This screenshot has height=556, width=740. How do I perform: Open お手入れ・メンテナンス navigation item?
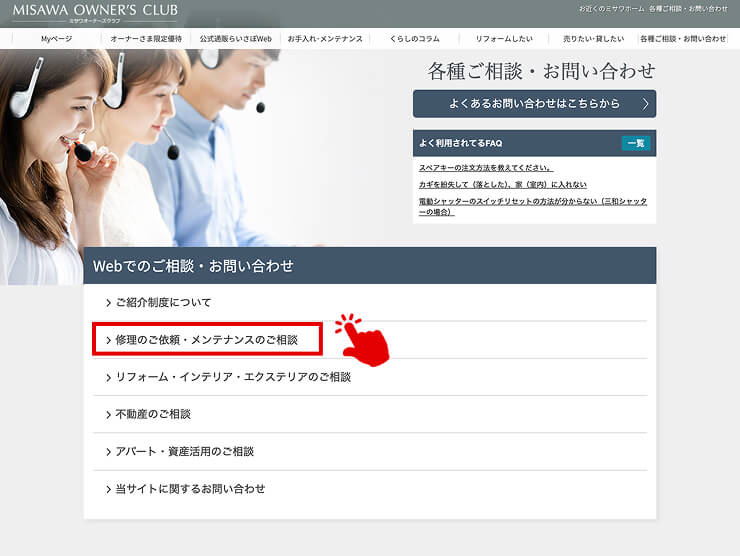click(323, 38)
